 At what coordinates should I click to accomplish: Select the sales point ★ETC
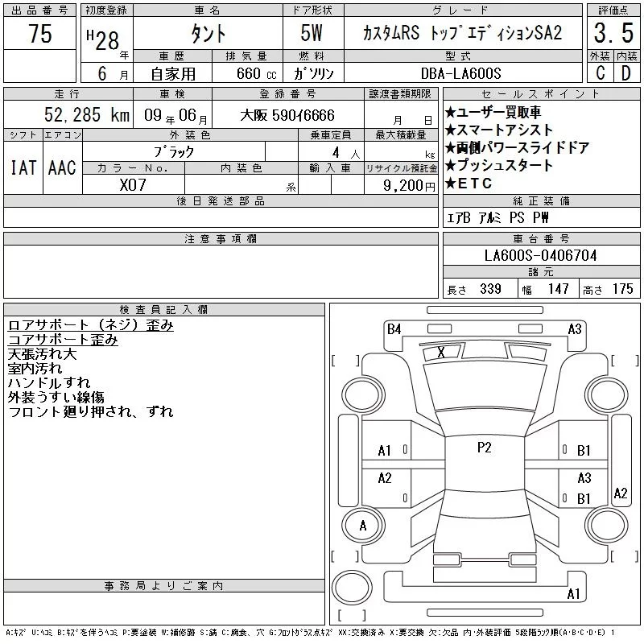coord(469,184)
